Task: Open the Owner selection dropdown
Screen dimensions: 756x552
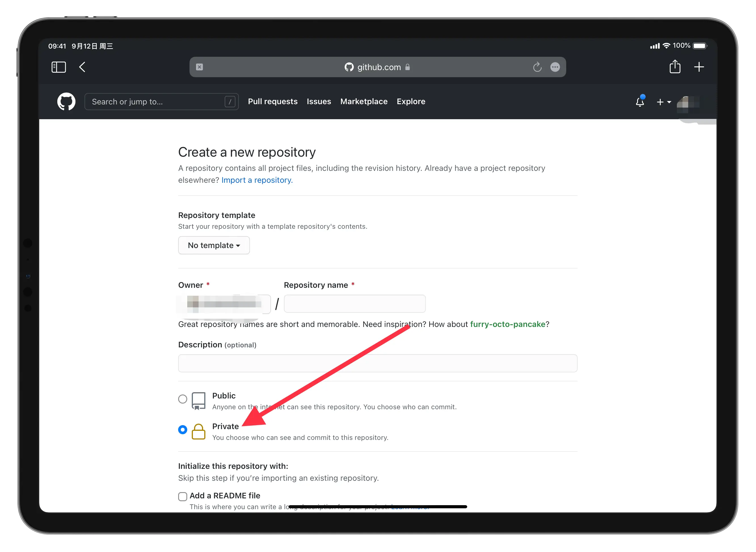Action: coord(224,304)
